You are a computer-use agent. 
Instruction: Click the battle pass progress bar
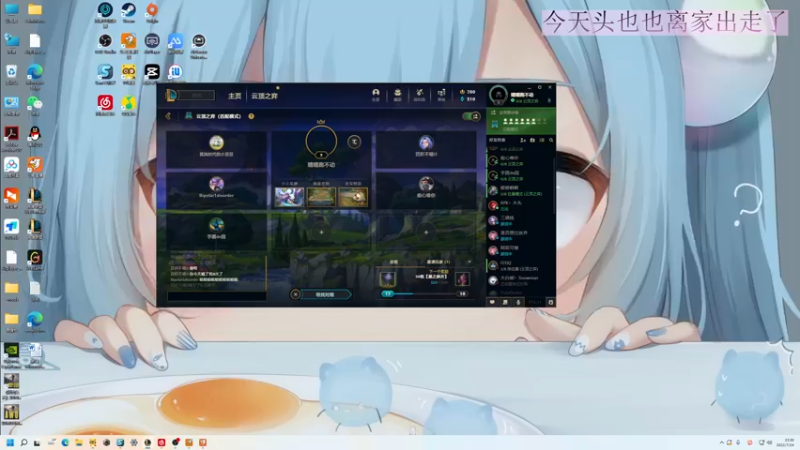coord(424,294)
